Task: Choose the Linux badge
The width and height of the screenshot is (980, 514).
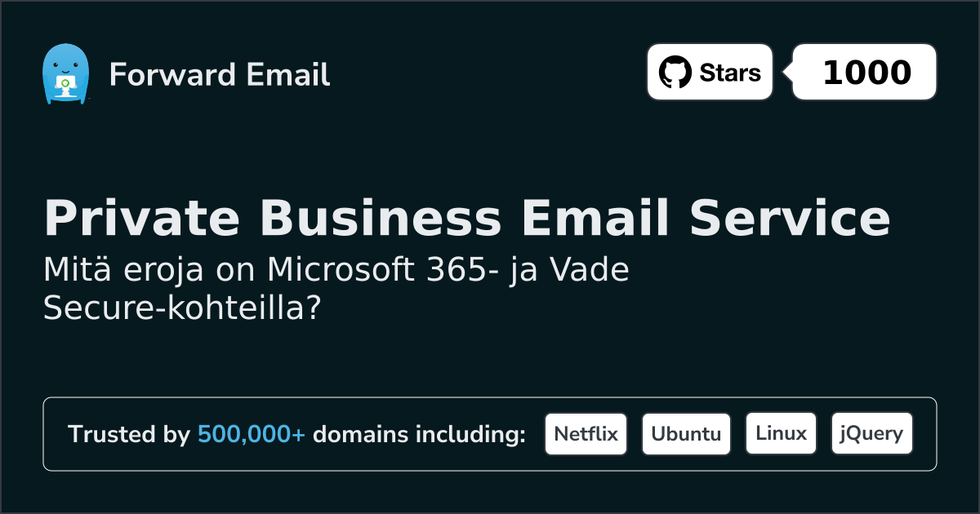Action: (781, 434)
